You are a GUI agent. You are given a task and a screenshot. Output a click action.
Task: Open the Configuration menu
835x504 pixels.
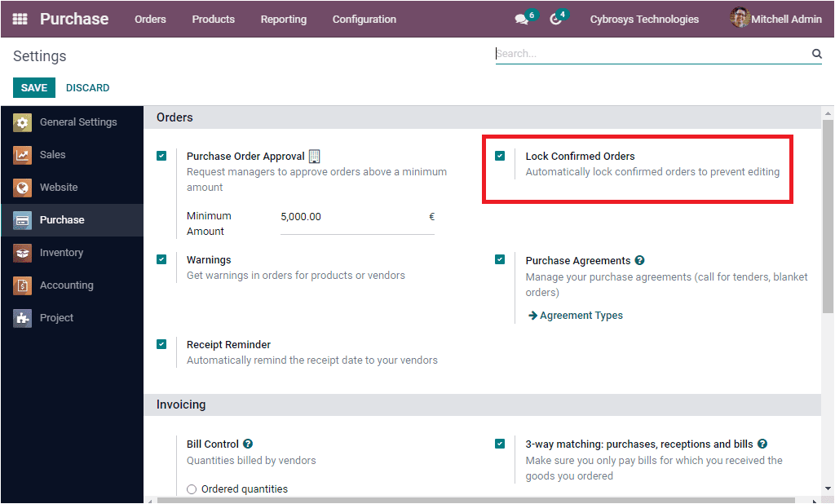364,19
